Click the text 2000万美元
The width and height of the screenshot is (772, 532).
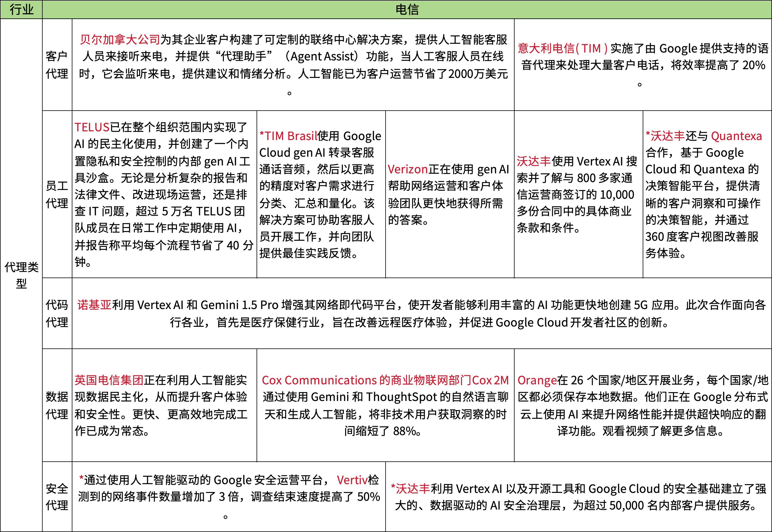point(478,74)
